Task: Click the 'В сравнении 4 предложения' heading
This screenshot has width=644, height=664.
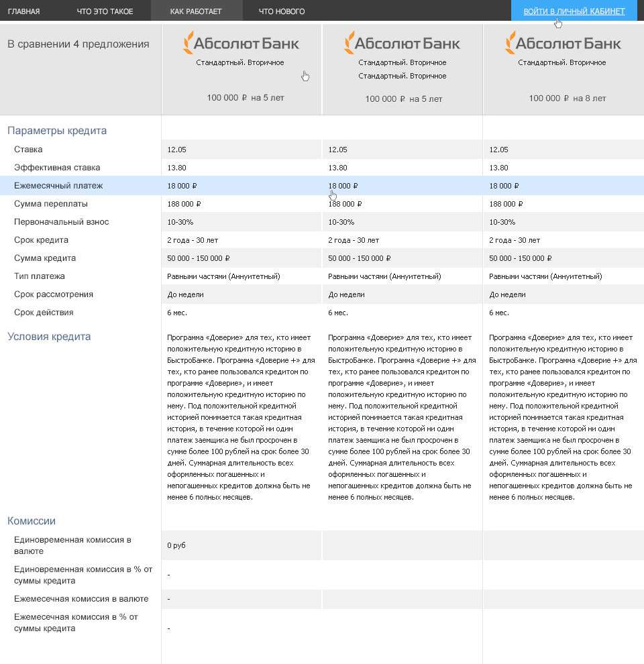Action: [78, 44]
